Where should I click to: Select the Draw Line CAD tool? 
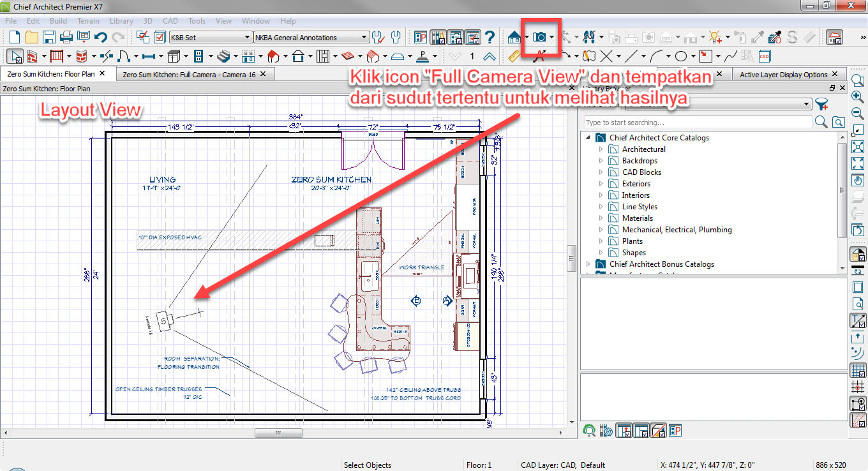(631, 56)
